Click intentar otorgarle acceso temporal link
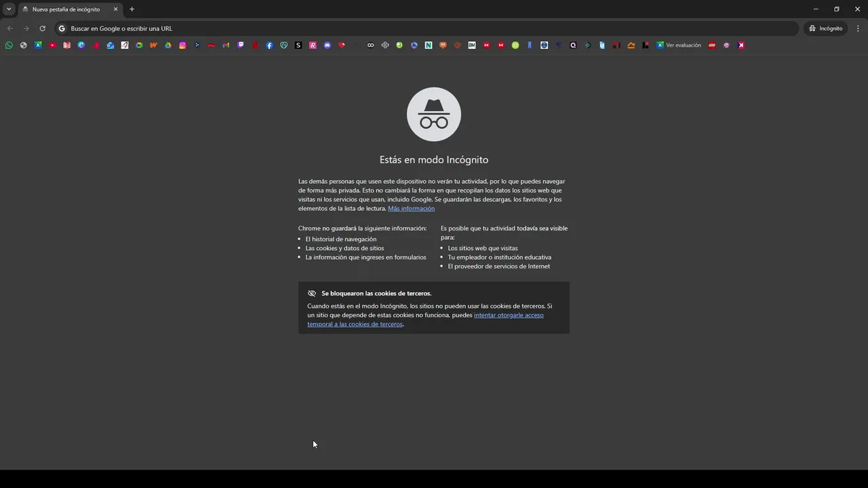 [425, 320]
